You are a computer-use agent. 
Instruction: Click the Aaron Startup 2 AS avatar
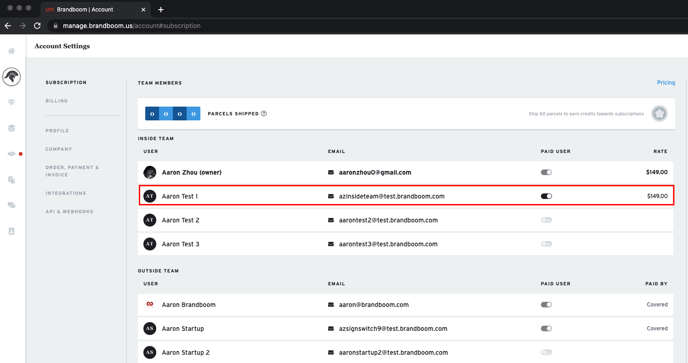point(150,352)
